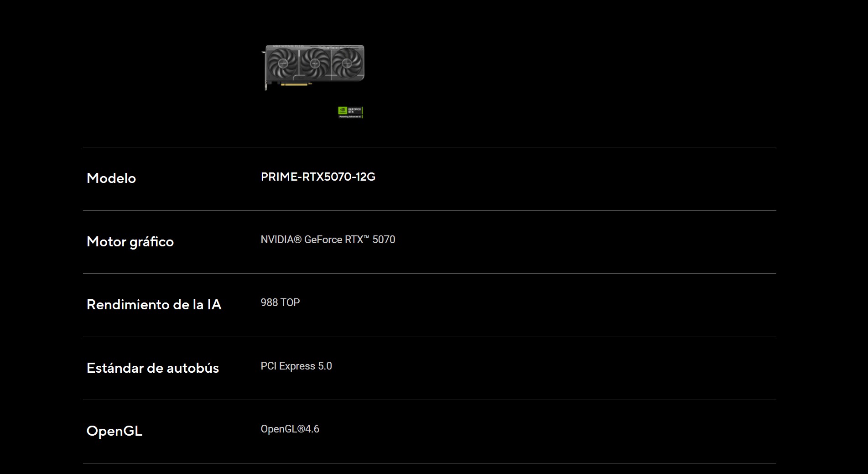This screenshot has height=474, width=868.
Task: Click the Estándar de autobús label
Action: click(153, 368)
